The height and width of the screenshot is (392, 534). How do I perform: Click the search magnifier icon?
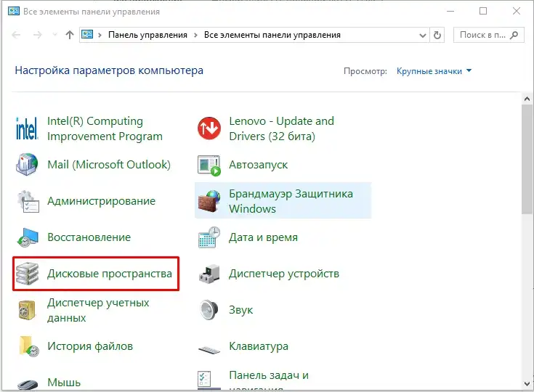tap(514, 35)
